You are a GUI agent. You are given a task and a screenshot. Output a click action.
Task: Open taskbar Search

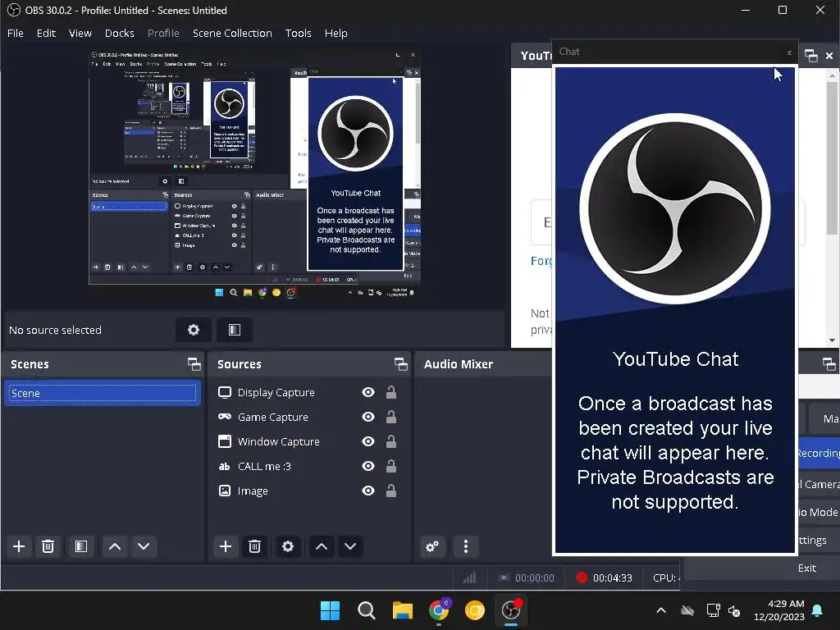click(x=367, y=610)
